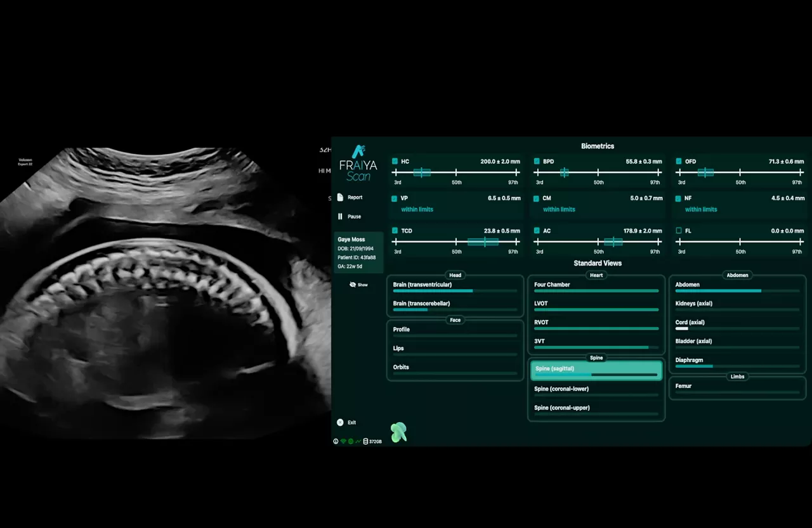This screenshot has width=812, height=528.
Task: Open the green activity graph status icon
Action: (x=358, y=441)
